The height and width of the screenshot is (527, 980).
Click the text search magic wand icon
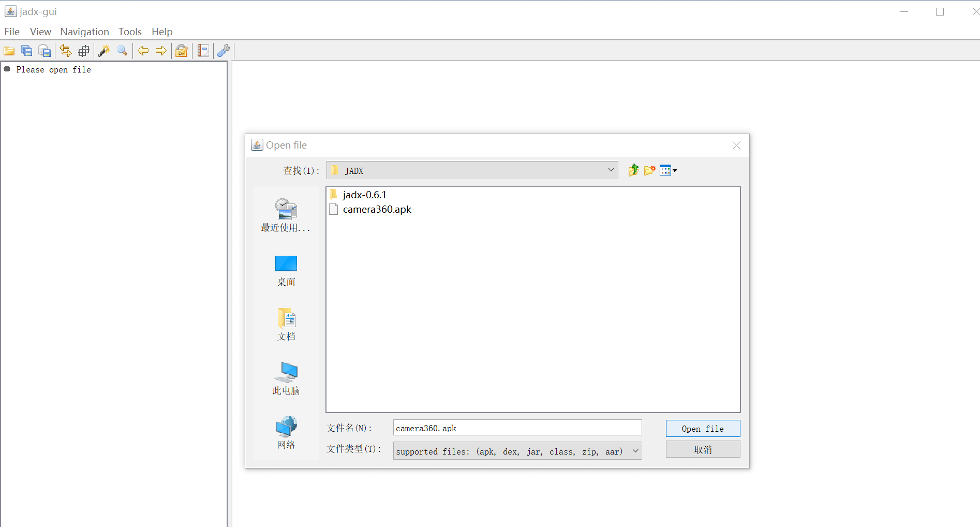point(104,51)
